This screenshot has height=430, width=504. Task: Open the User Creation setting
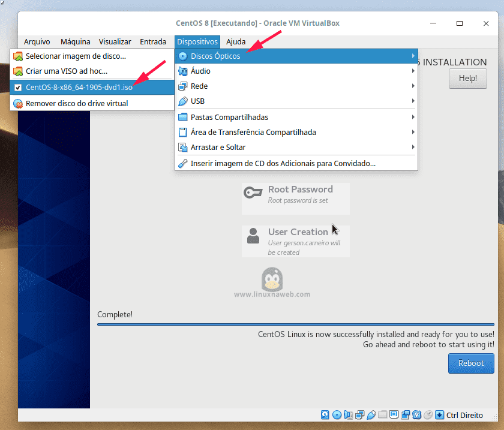(x=296, y=241)
